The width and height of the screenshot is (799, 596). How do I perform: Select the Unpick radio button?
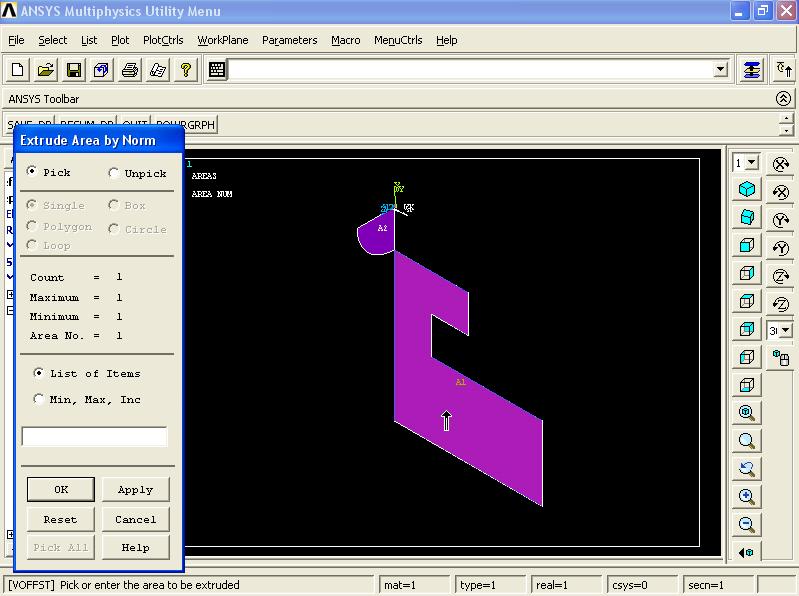(x=114, y=173)
